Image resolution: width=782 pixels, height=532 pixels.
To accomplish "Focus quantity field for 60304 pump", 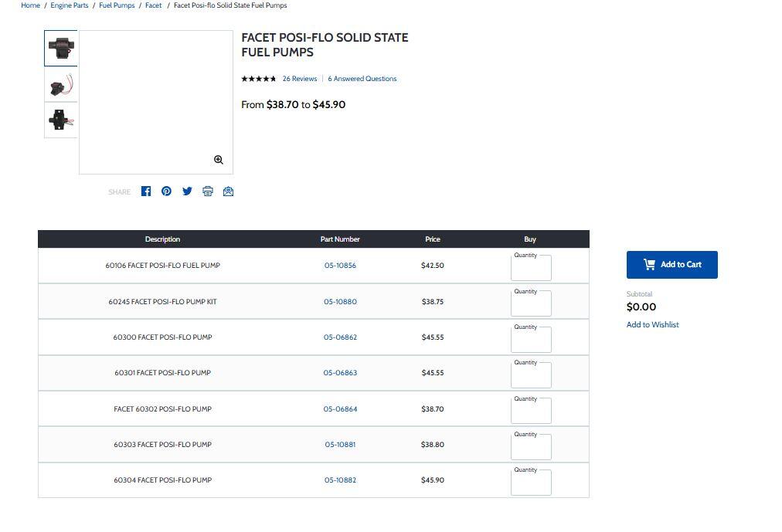I will coord(531,483).
